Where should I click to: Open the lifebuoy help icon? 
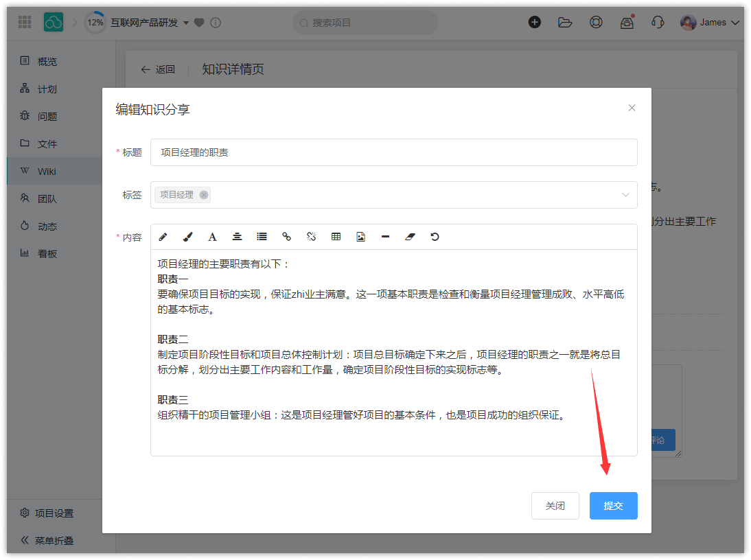596,22
